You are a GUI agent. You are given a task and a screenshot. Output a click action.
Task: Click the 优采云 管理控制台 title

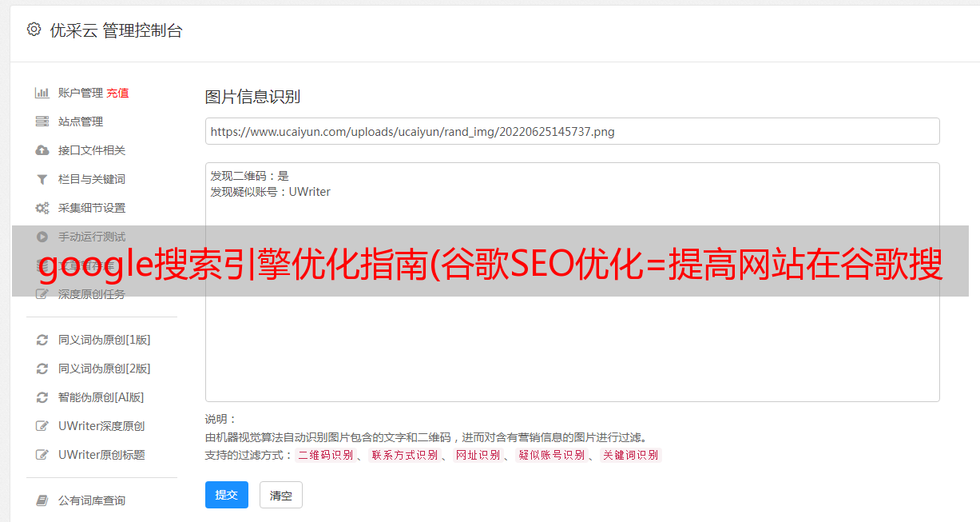click(x=116, y=30)
